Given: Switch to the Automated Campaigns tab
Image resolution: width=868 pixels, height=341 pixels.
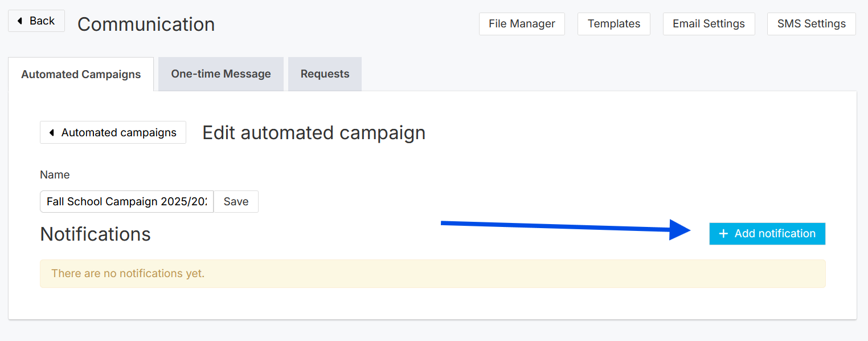Looking at the screenshot, I should 81,74.
